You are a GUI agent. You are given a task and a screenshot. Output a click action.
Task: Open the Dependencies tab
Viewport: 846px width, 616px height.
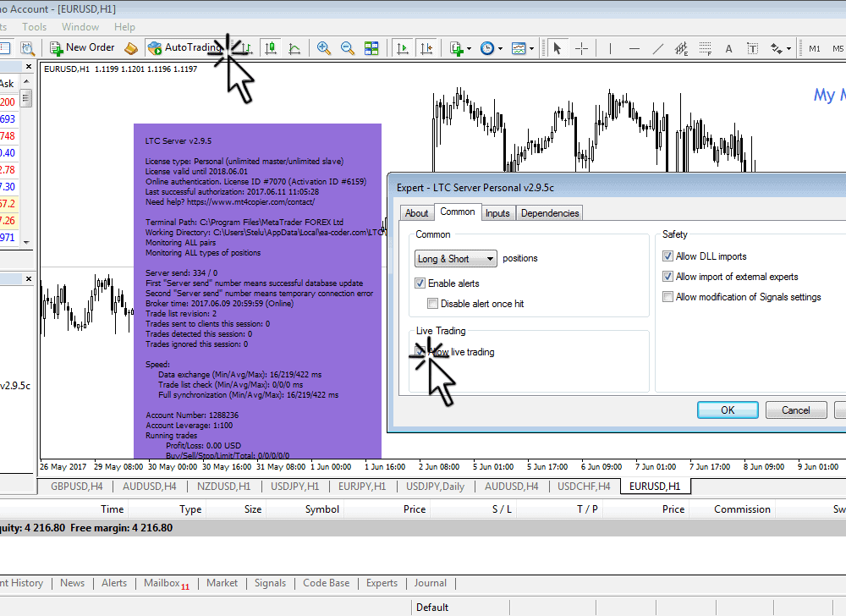[550, 213]
